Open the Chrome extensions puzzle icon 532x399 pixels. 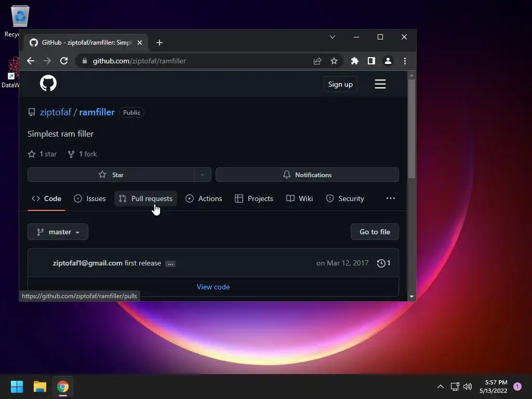click(354, 61)
